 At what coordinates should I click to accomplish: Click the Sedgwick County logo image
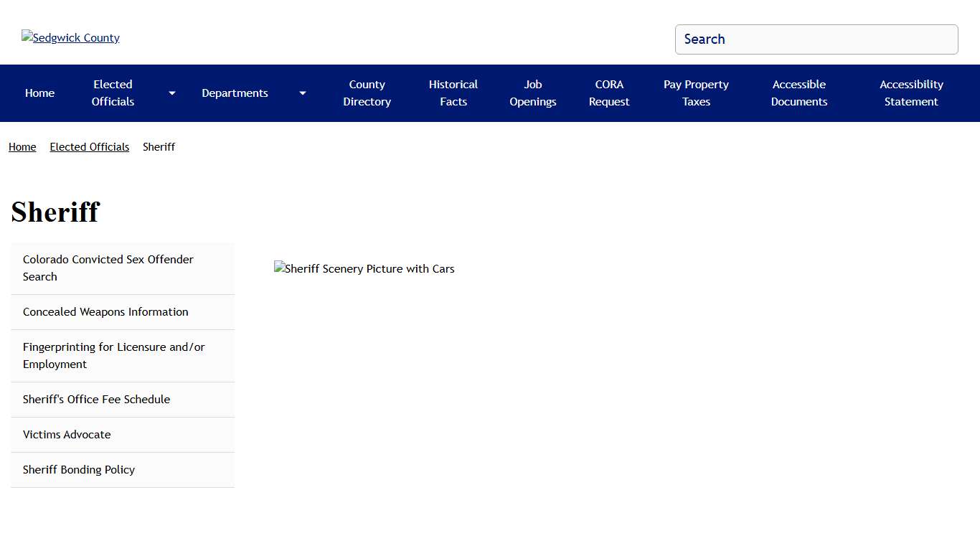pos(70,38)
